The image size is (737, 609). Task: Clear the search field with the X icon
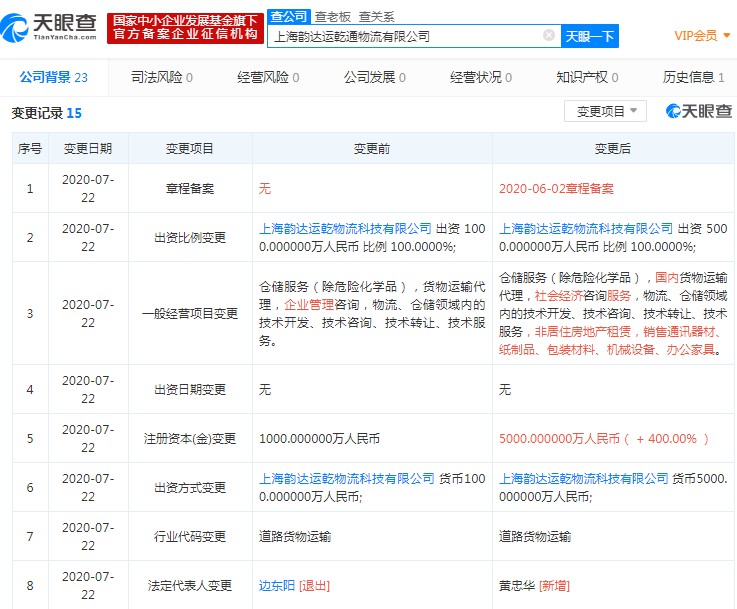pos(549,35)
